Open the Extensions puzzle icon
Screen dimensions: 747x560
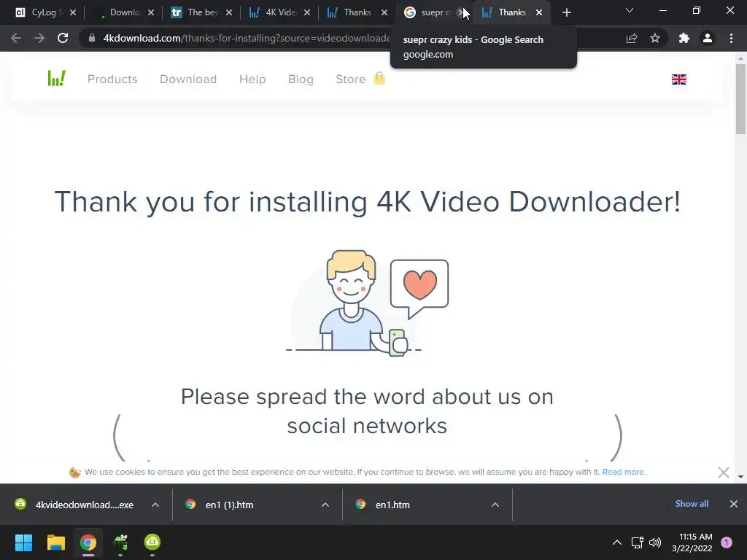tap(684, 38)
